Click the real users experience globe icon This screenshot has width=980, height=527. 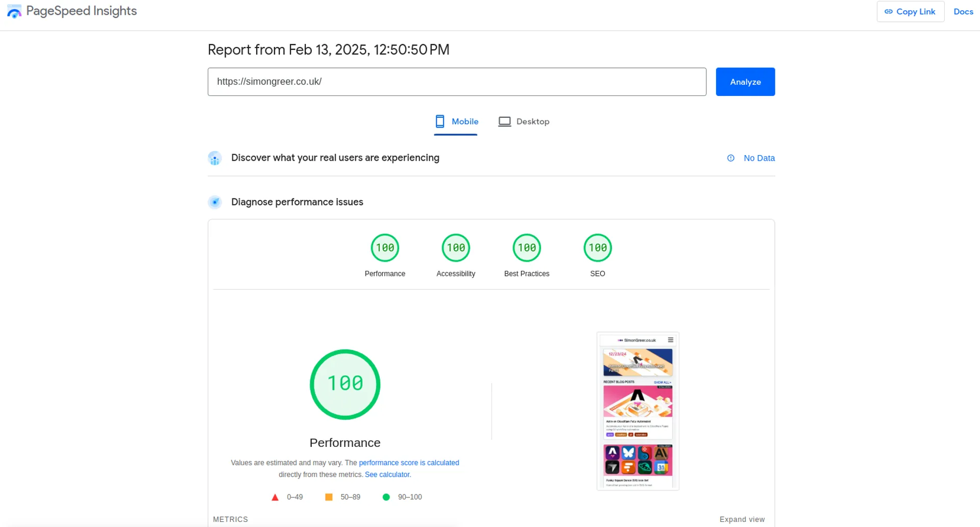pyautogui.click(x=215, y=158)
